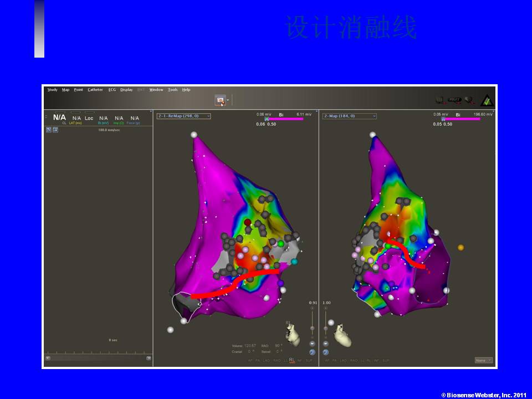Click the SUP view button in right map
The width and height of the screenshot is (532, 399).
point(386,360)
